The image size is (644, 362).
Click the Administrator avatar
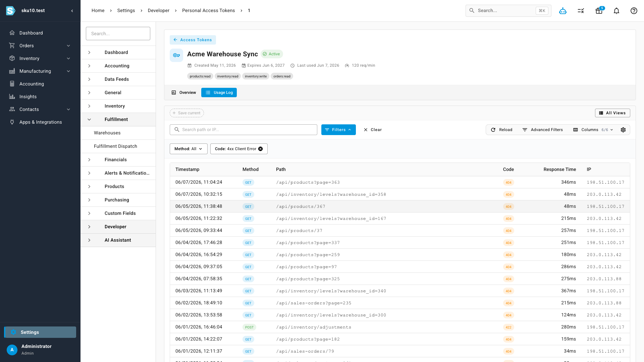[x=12, y=350]
